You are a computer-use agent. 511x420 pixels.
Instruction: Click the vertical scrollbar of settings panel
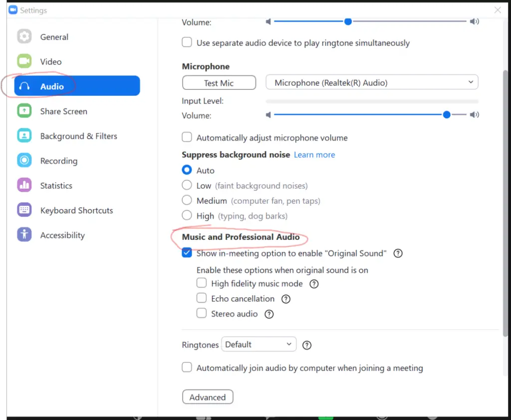click(505, 203)
